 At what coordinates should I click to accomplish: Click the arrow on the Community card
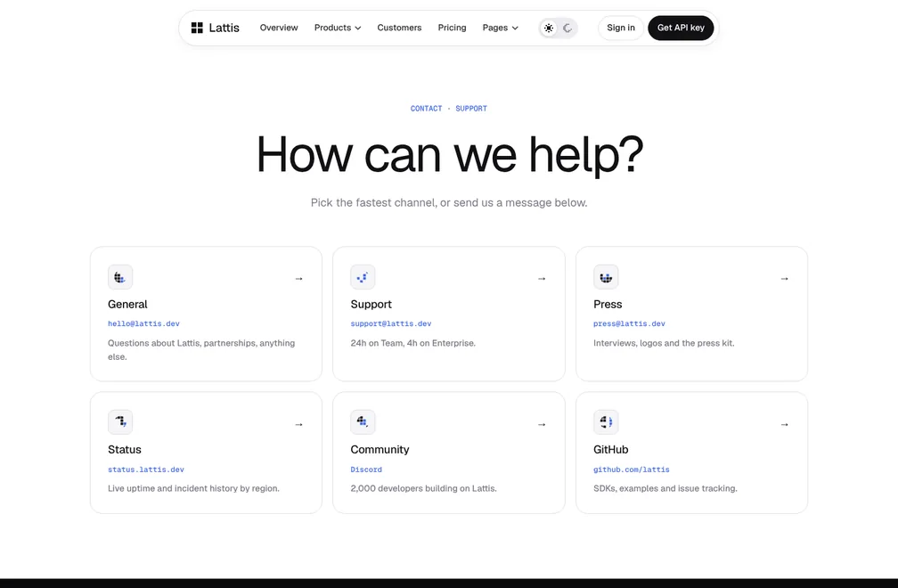(x=542, y=424)
